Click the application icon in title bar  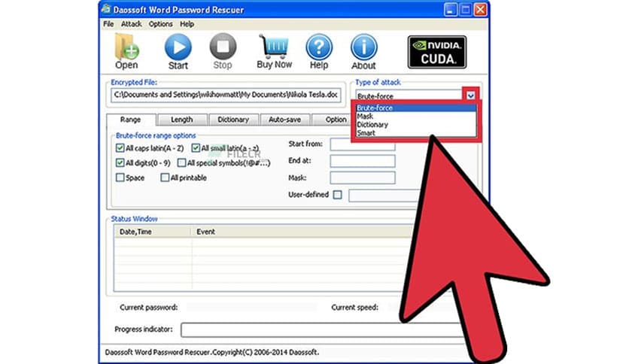106,9
